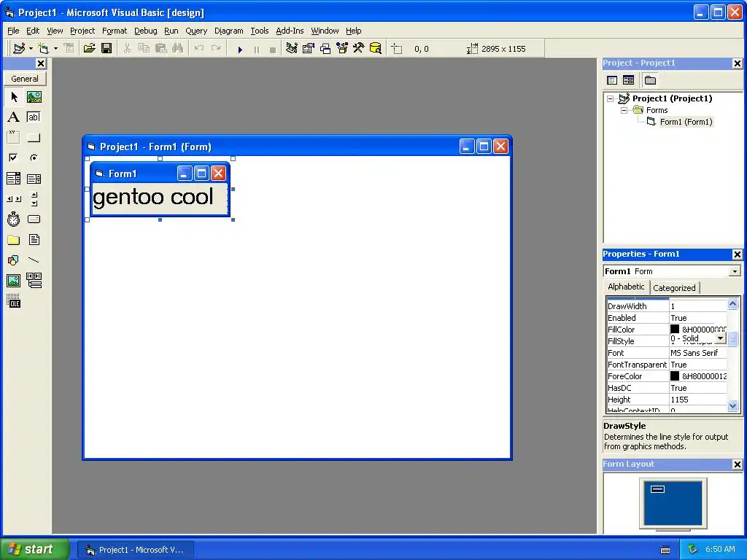Select the OptionButton control tool
747x560 pixels.
(x=34, y=157)
